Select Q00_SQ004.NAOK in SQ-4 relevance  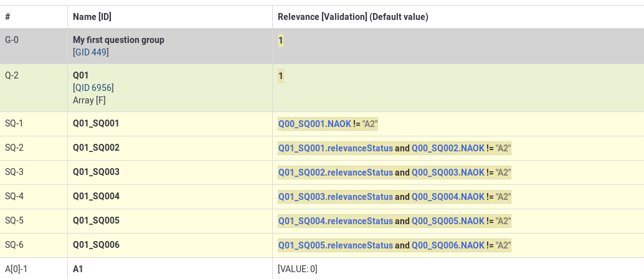click(448, 197)
